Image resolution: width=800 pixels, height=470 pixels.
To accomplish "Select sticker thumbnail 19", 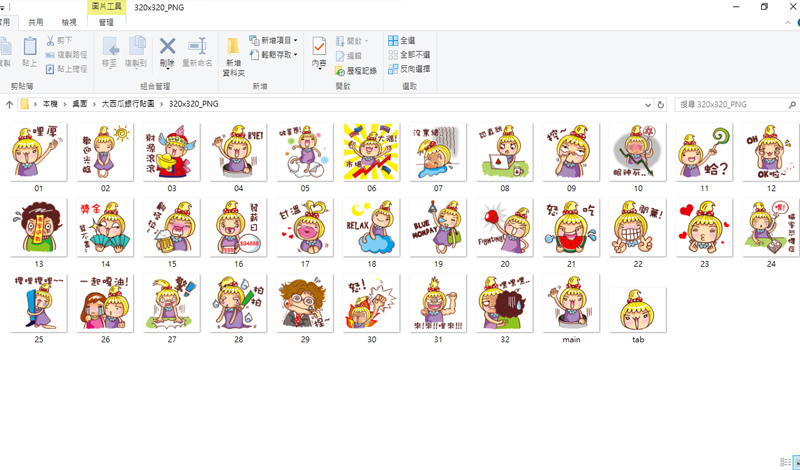I will (438, 228).
